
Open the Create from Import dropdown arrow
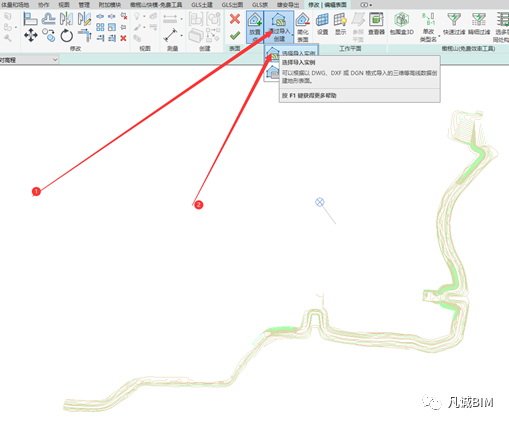tap(292, 35)
